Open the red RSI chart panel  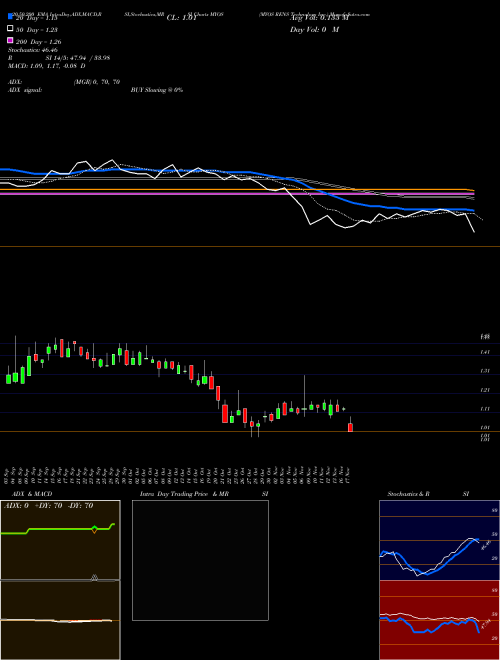coord(439,620)
